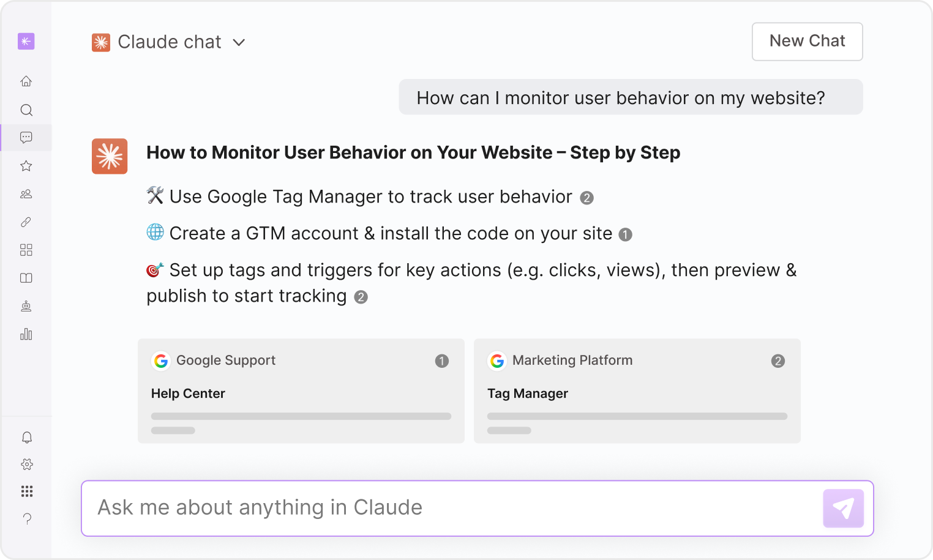Click the link icon in sidebar
The width and height of the screenshot is (933, 560).
point(26,222)
